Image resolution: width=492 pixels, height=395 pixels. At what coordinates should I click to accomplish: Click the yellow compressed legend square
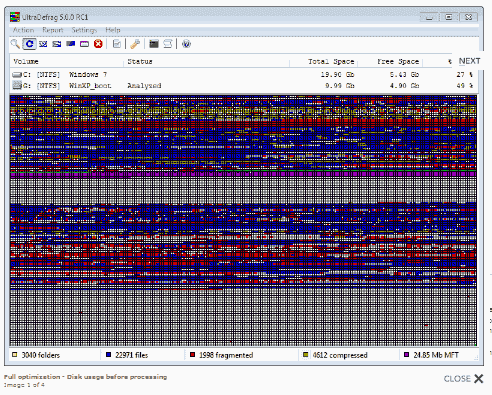pos(305,355)
